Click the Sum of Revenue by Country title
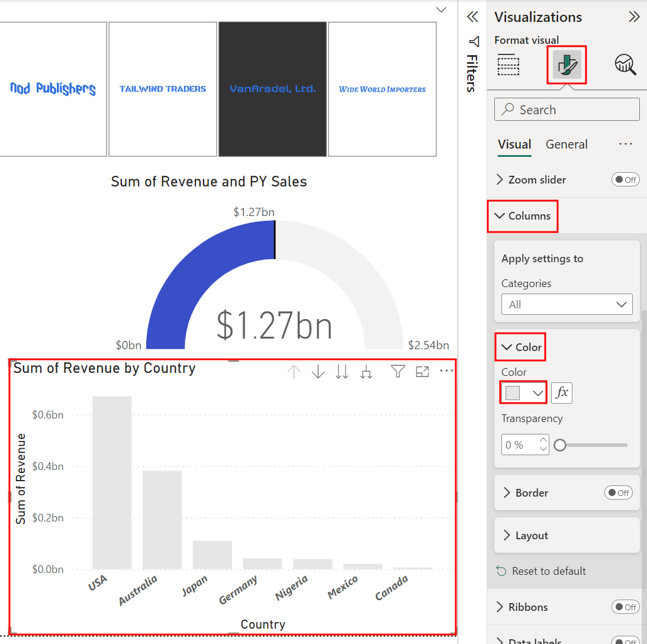The width and height of the screenshot is (647, 644). [104, 368]
